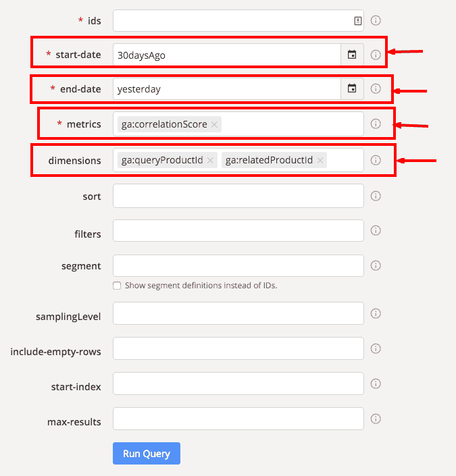456x476 pixels.
Task: Focus the segment input field
Action: [x=238, y=265]
